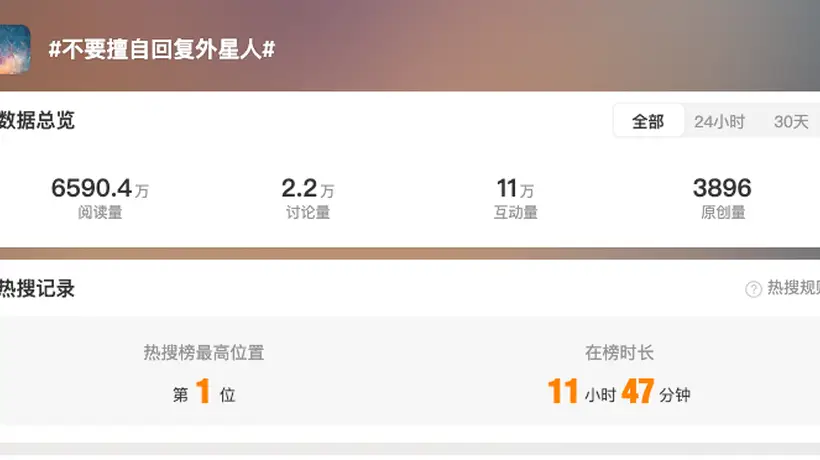820x460 pixels.
Task: Click the 互动量 label
Action: click(516, 212)
